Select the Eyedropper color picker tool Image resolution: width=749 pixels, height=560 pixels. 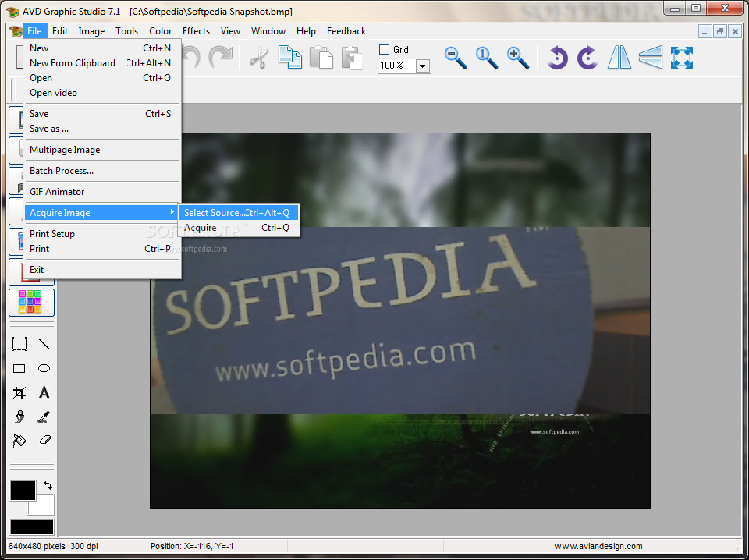(44, 416)
